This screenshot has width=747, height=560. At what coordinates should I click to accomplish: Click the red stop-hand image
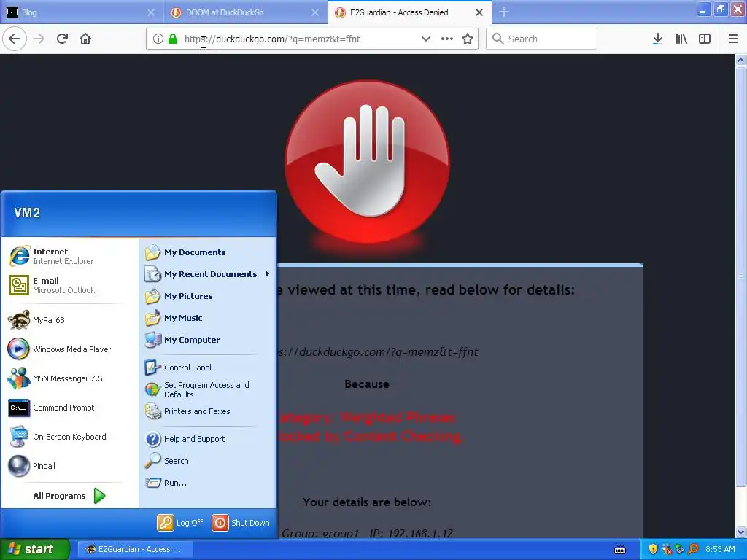click(367, 162)
